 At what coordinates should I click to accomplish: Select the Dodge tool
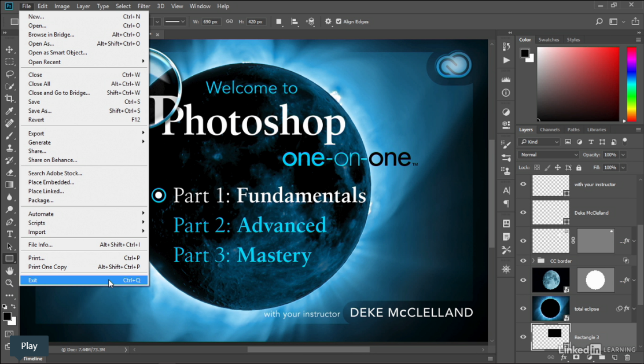click(x=9, y=209)
